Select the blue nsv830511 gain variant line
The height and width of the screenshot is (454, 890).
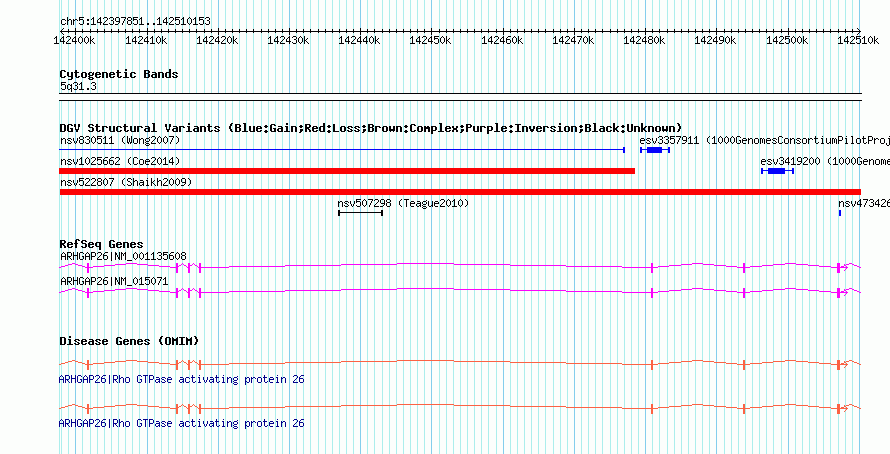[342, 150]
